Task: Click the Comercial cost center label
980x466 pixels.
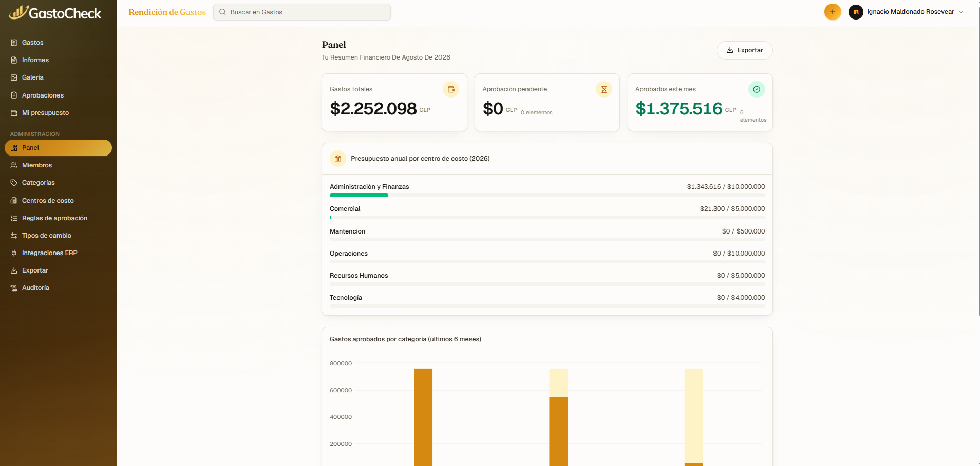Action: coord(345,209)
